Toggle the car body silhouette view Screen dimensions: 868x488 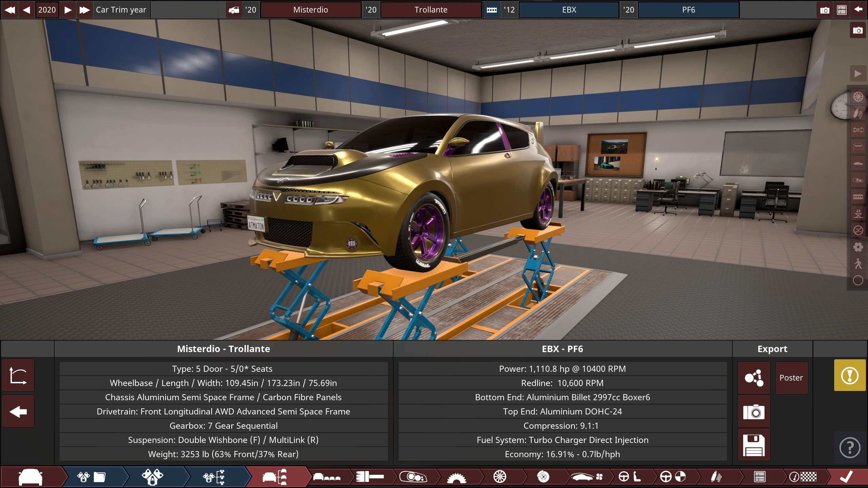858,164
